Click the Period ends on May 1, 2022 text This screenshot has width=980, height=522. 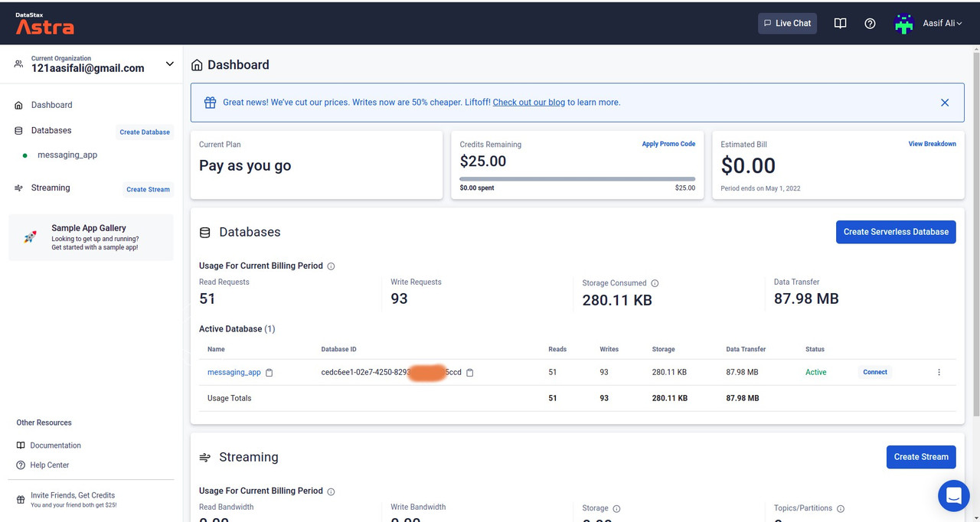pyautogui.click(x=760, y=188)
